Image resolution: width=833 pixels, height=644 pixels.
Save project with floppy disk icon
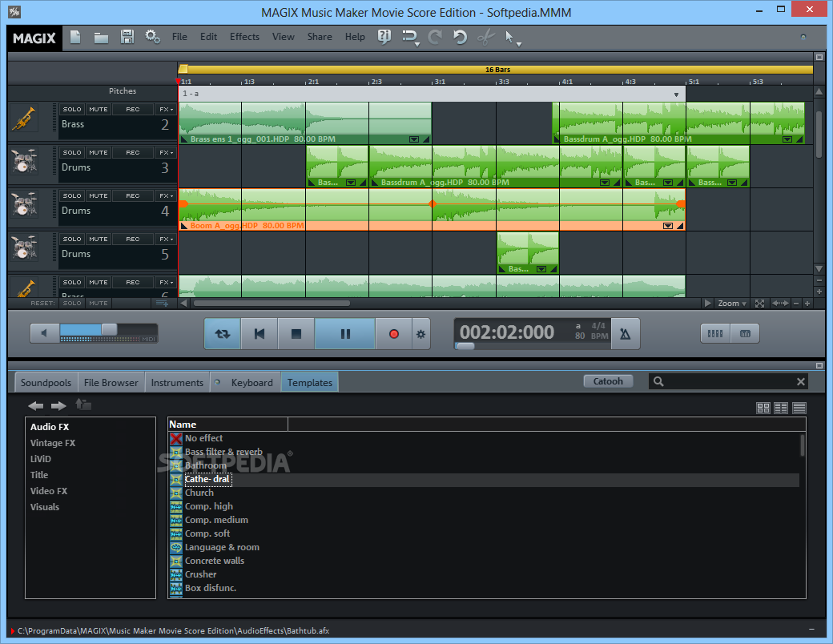pos(127,37)
